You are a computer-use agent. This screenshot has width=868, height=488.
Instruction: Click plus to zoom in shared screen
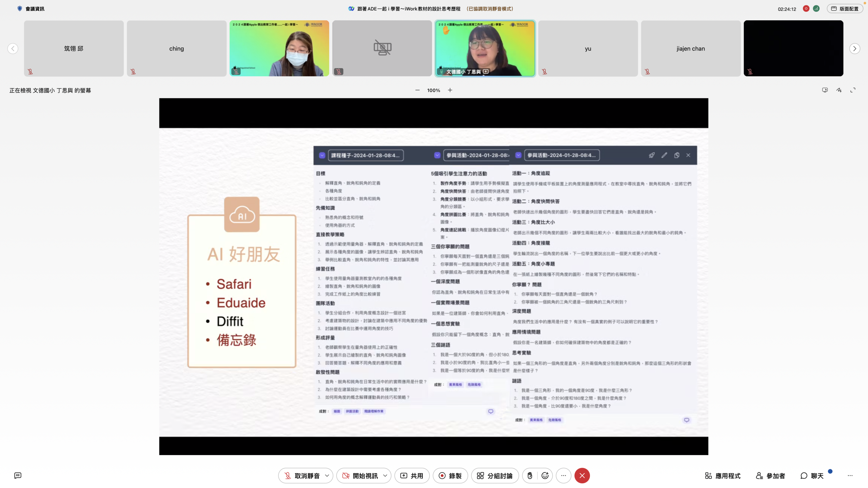[x=450, y=90]
